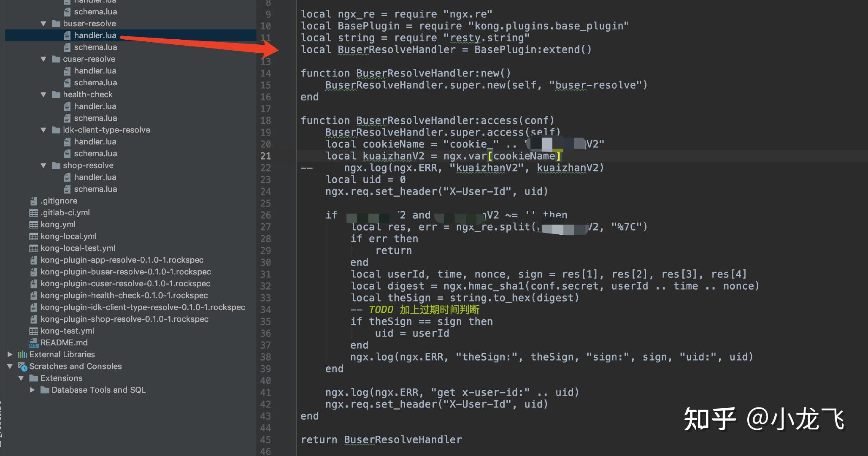Viewport: 868px width, 456px height.
Task: Select handler.lua under buser-resolve
Action: pos(95,35)
